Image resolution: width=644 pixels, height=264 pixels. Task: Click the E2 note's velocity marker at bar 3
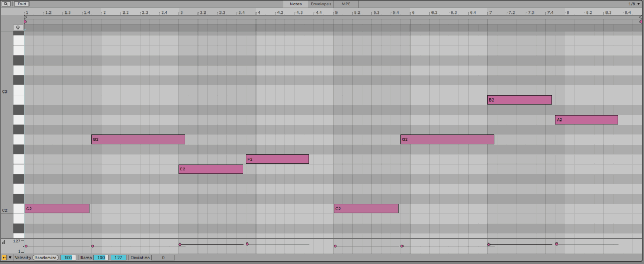[x=180, y=245]
